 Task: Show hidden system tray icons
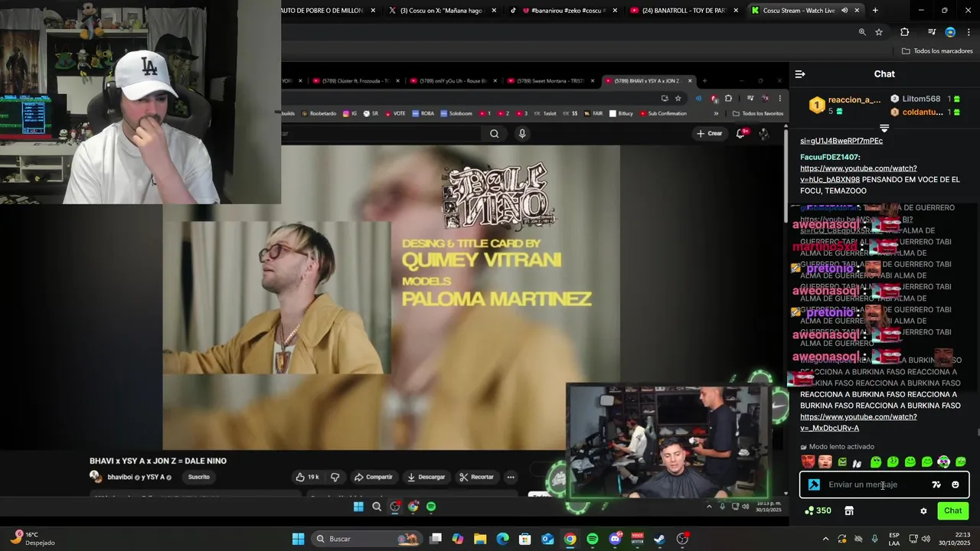[825, 539]
